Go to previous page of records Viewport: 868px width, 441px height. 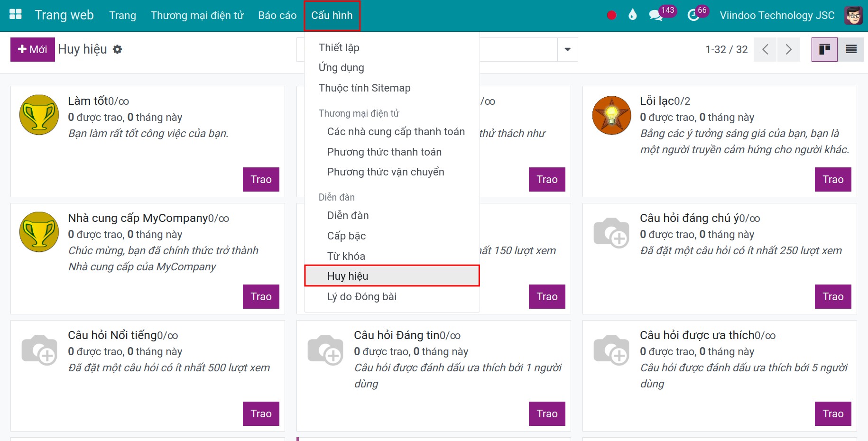tap(765, 49)
